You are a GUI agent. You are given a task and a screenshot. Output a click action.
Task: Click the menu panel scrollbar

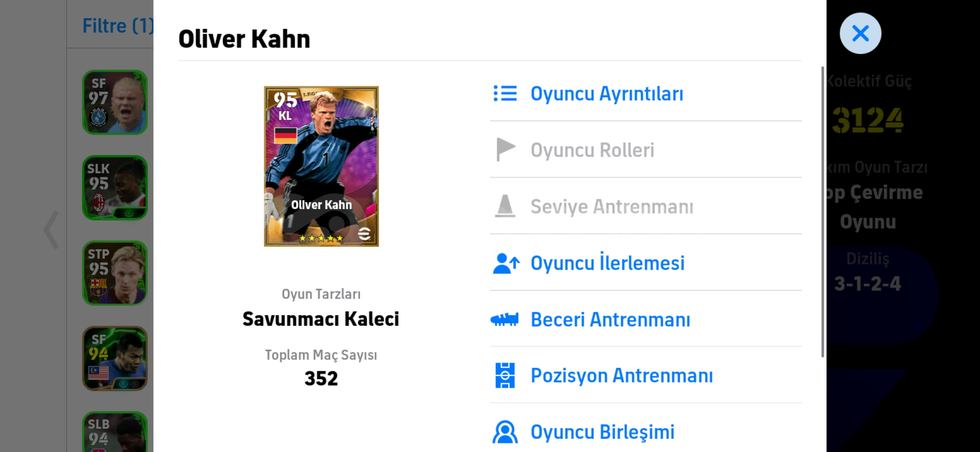coord(823,211)
